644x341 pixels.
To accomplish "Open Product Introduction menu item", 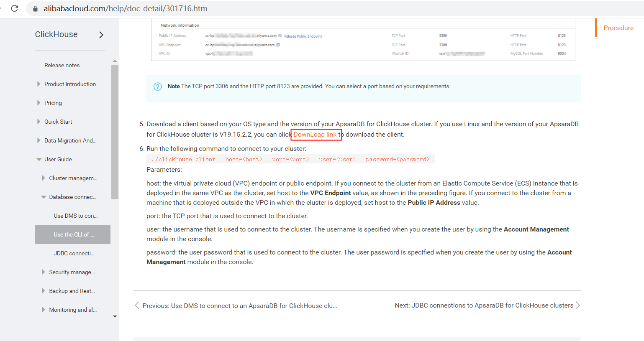I will click(x=70, y=84).
